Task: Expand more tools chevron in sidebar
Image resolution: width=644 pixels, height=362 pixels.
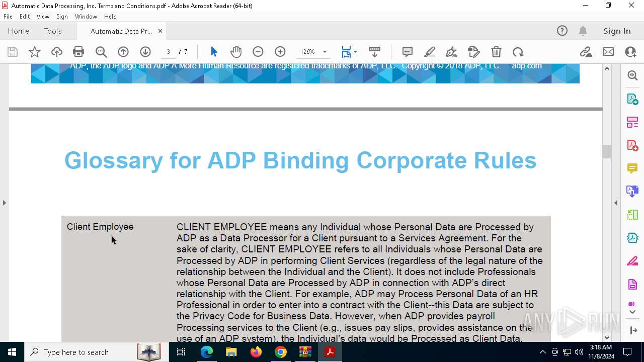Action: [x=632, y=312]
